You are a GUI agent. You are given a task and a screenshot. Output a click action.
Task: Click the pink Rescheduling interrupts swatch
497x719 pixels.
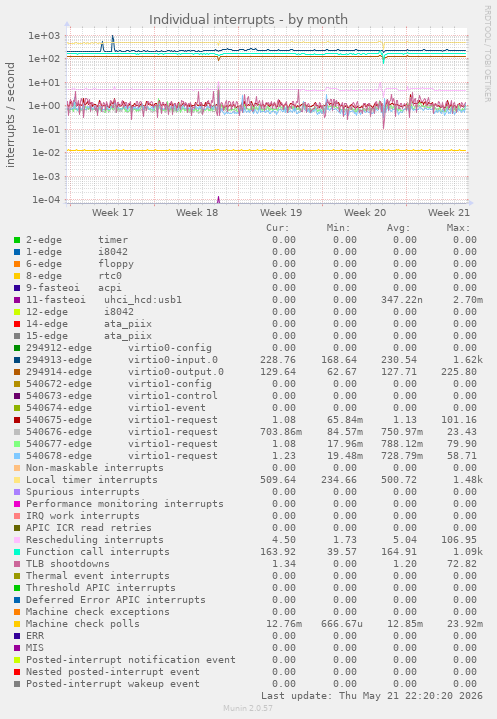click(x=17, y=540)
